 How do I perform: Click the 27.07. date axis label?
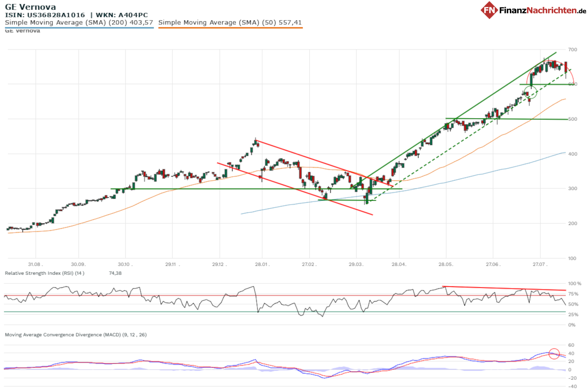(x=540, y=265)
